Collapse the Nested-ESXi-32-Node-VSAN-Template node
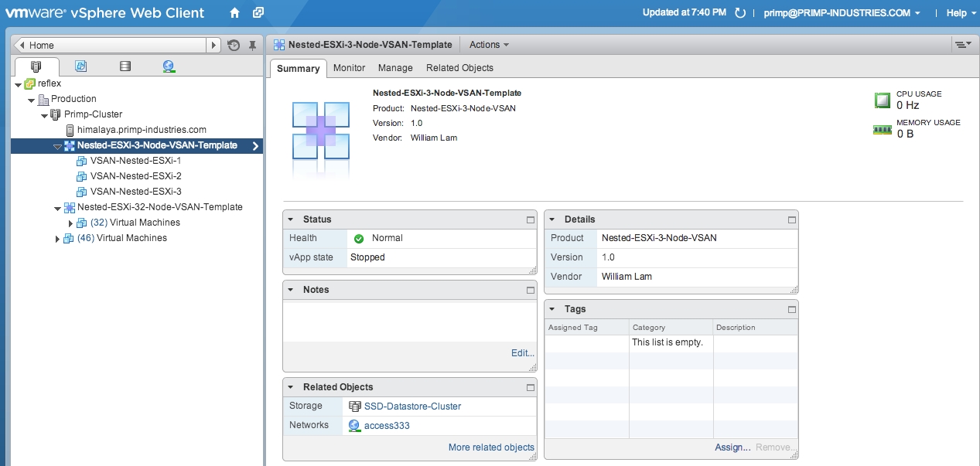 (57, 208)
